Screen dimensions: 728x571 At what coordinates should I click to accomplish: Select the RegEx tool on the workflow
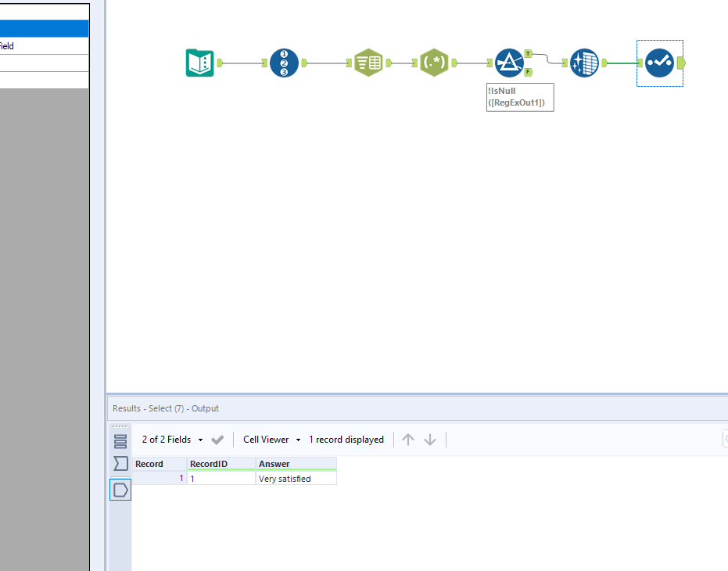tap(434, 63)
